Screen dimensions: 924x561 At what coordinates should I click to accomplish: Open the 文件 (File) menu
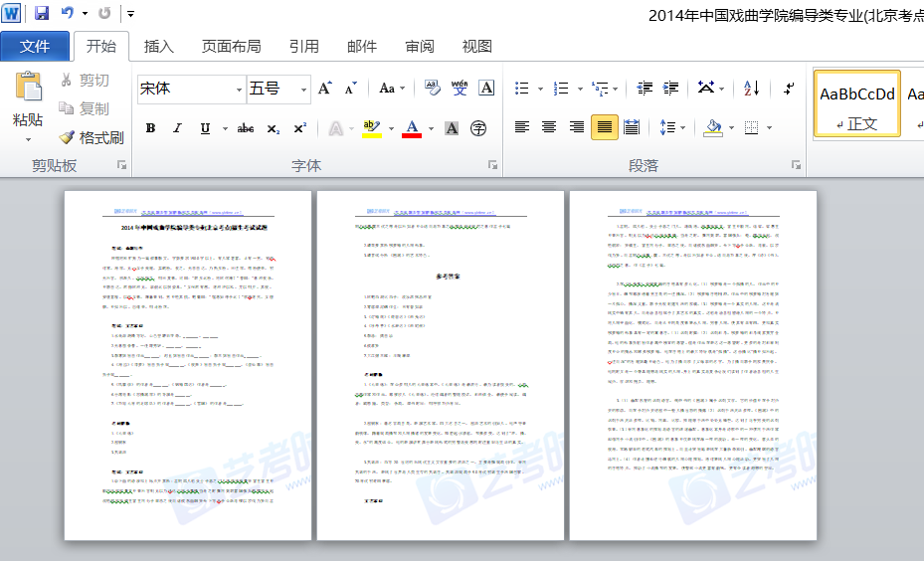(x=35, y=46)
